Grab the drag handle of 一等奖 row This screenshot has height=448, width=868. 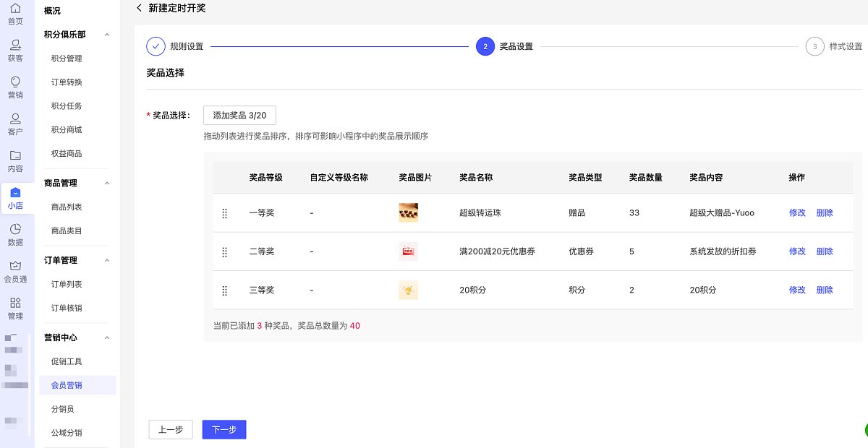[224, 213]
